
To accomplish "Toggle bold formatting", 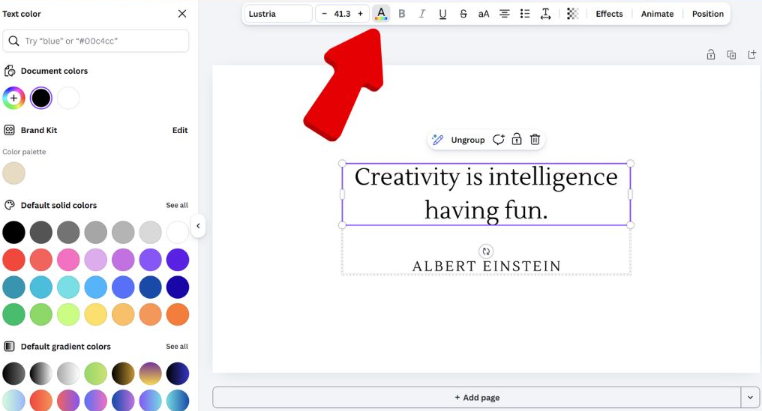I will click(x=402, y=14).
